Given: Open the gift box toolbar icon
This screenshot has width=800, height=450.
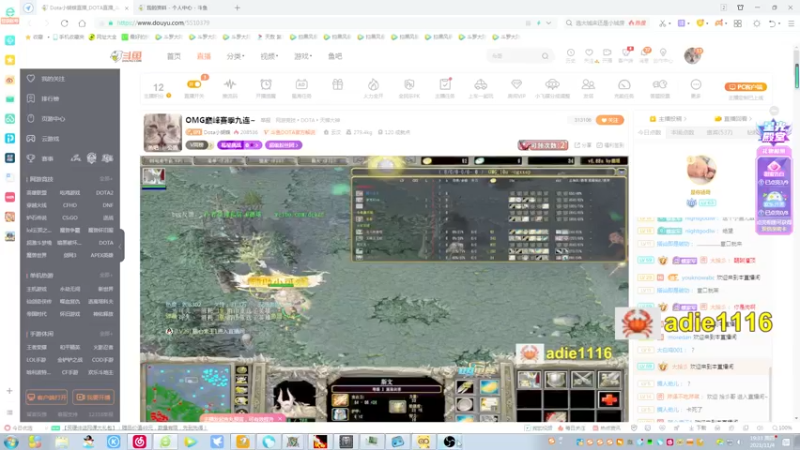Looking at the screenshot, I should [x=337, y=84].
